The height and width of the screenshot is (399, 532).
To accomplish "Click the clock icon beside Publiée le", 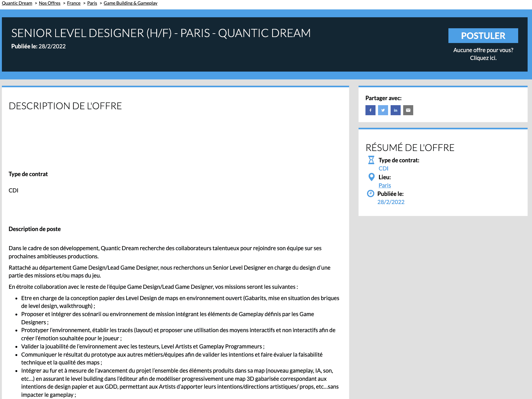I will 370,194.
